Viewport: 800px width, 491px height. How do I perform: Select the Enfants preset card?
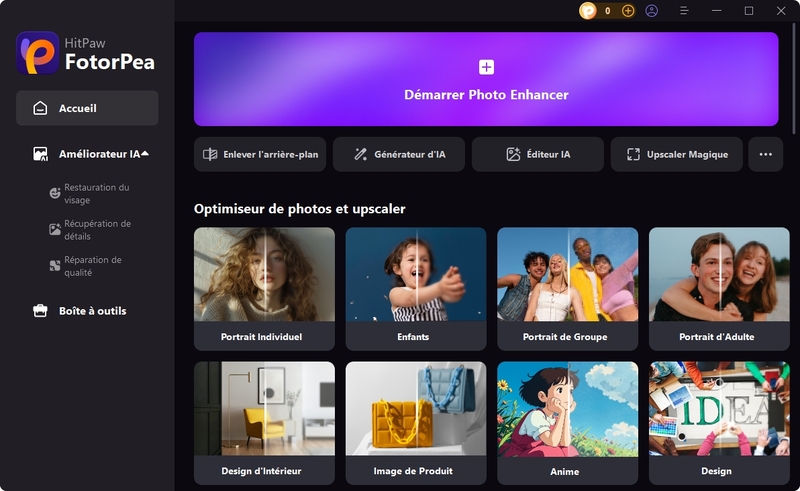[x=416, y=289]
